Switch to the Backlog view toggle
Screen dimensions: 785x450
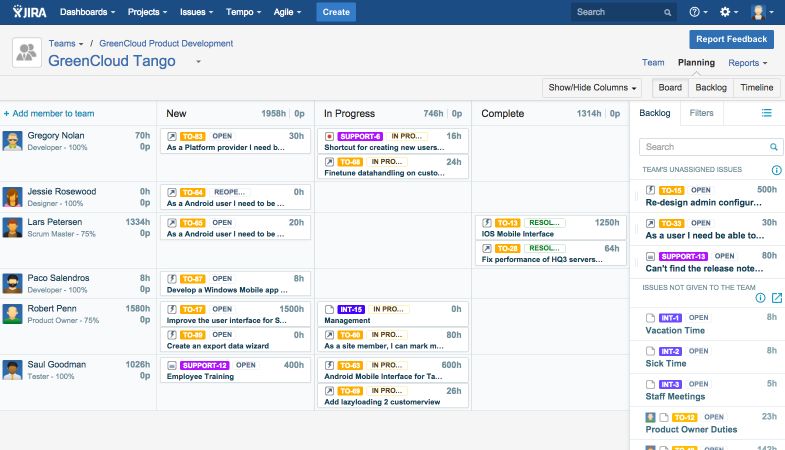pos(710,88)
